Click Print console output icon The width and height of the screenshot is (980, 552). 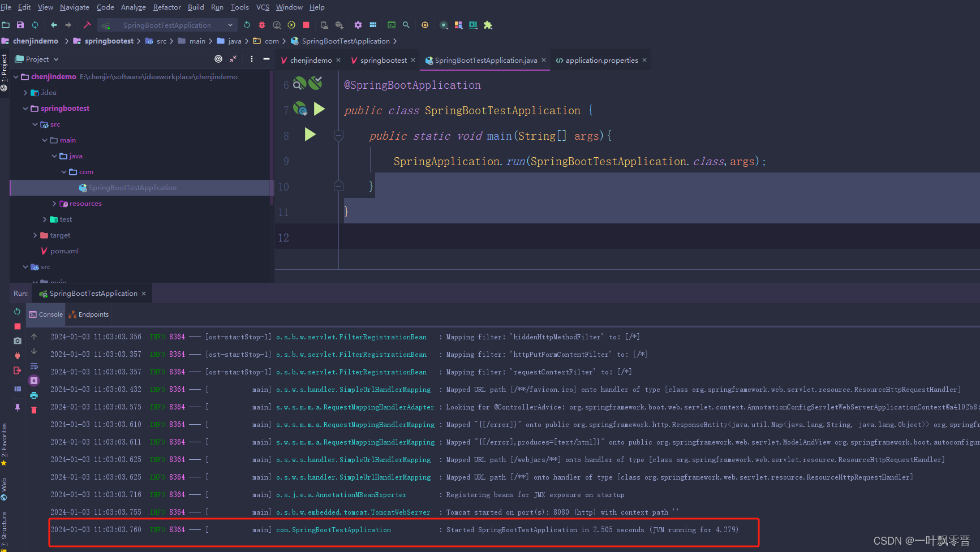point(34,395)
